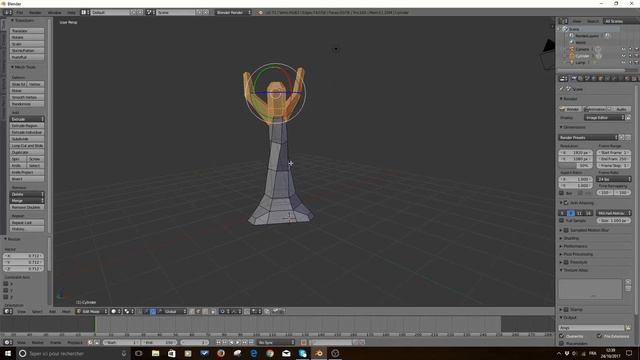
Task: Click the Windows Start button
Action: click(x=8, y=353)
